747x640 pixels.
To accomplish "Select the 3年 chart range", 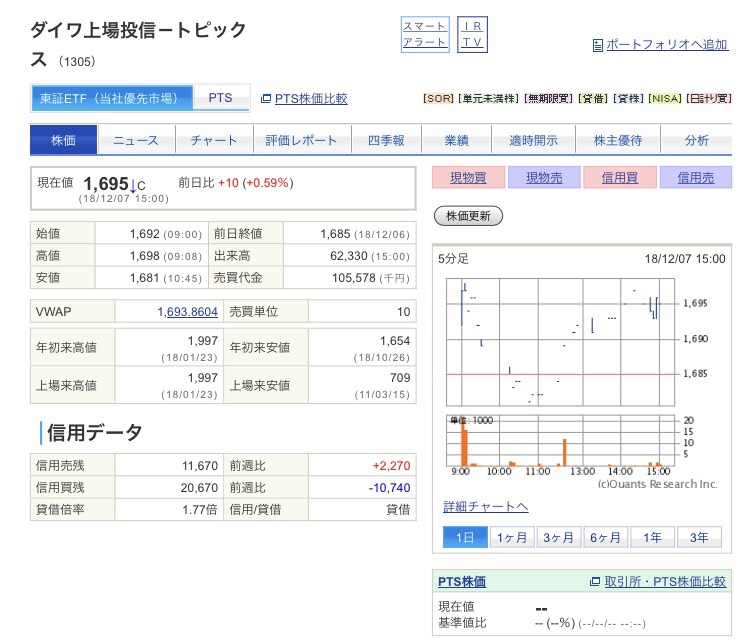I will pos(699,537).
